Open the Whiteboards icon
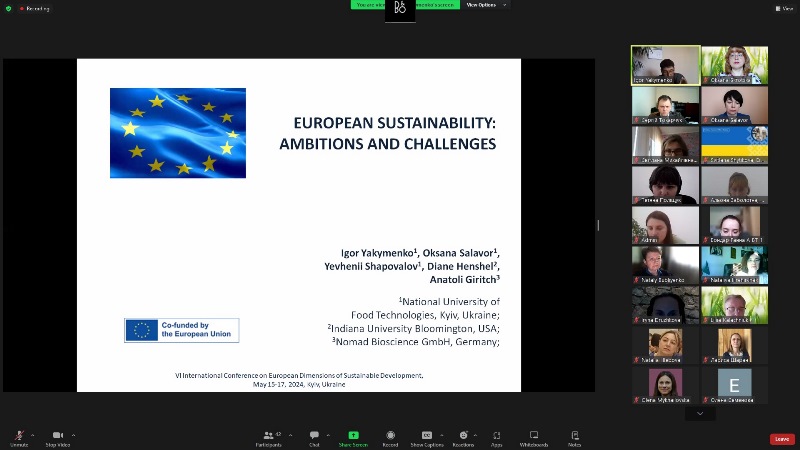The height and width of the screenshot is (450, 800). click(x=534, y=435)
